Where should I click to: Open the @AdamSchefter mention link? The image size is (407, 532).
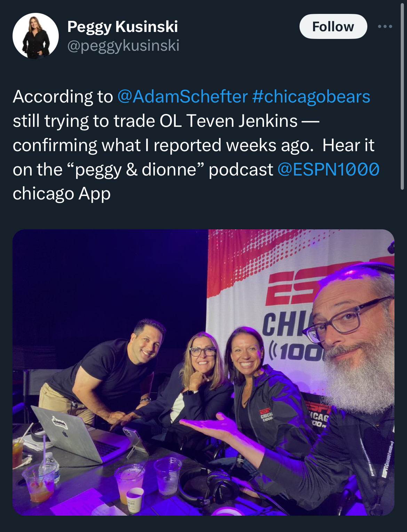pos(183,96)
